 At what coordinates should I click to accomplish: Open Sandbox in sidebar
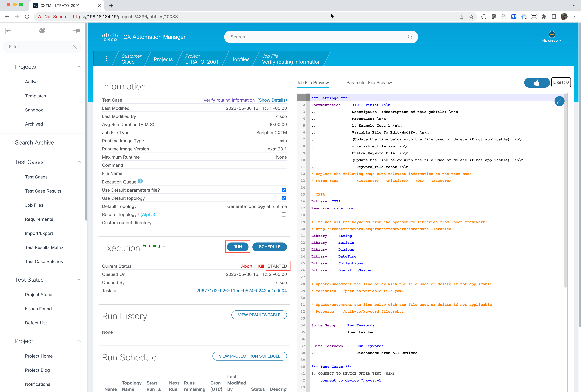[34, 110]
